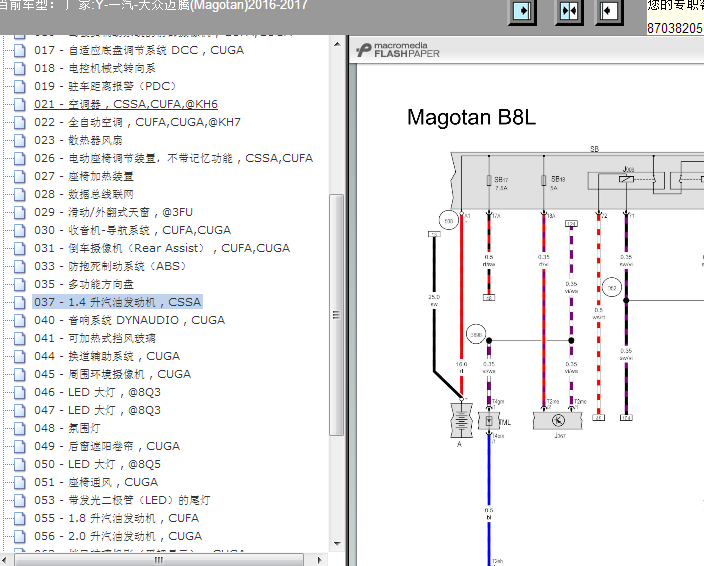Open 026 power seat adjustment CSSA,CUFA
Image resolution: width=704 pixels, height=566 pixels.
click(173, 158)
